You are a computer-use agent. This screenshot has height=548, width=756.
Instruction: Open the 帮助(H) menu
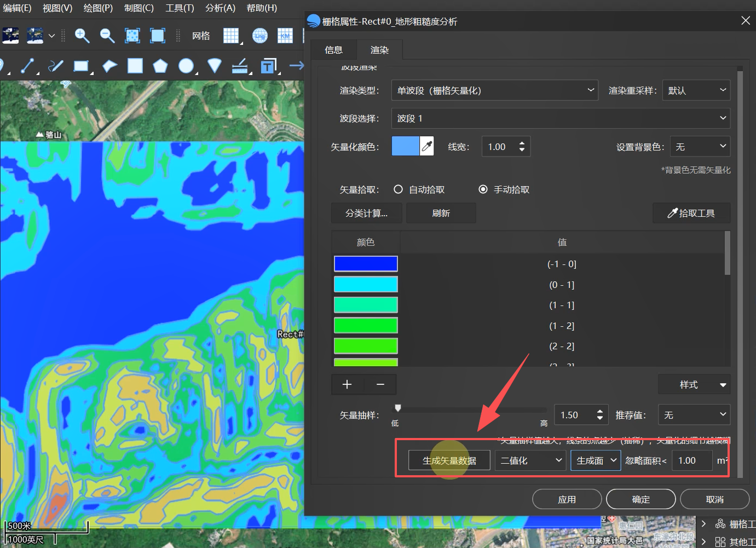click(x=262, y=8)
